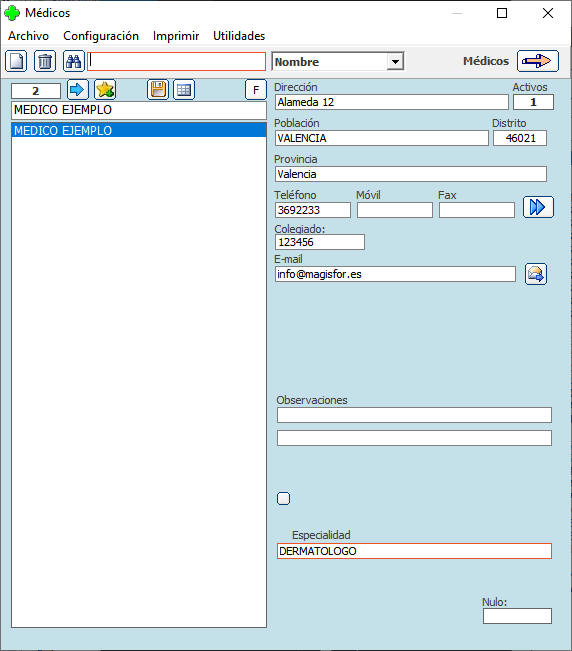
Task: Click the Móvil phone field
Action: [395, 210]
